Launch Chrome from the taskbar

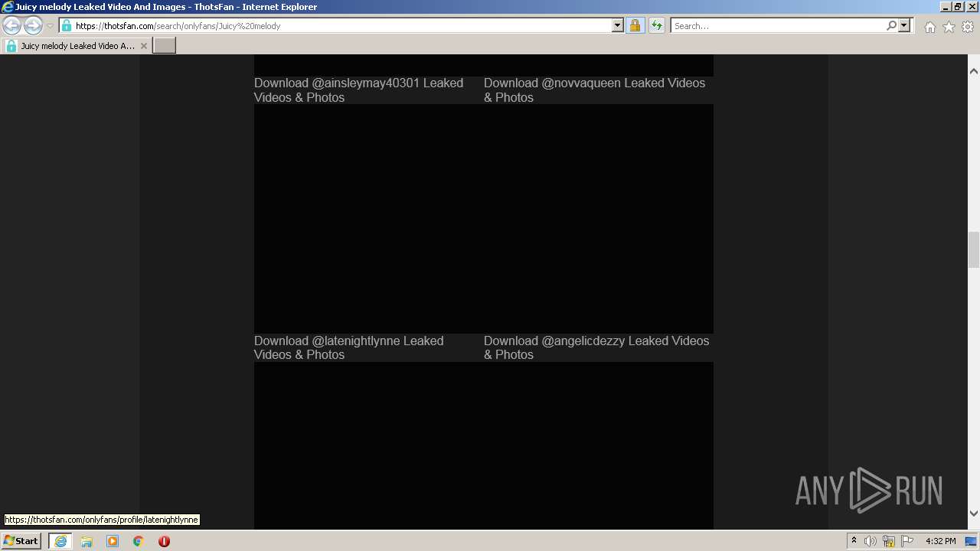click(x=139, y=541)
